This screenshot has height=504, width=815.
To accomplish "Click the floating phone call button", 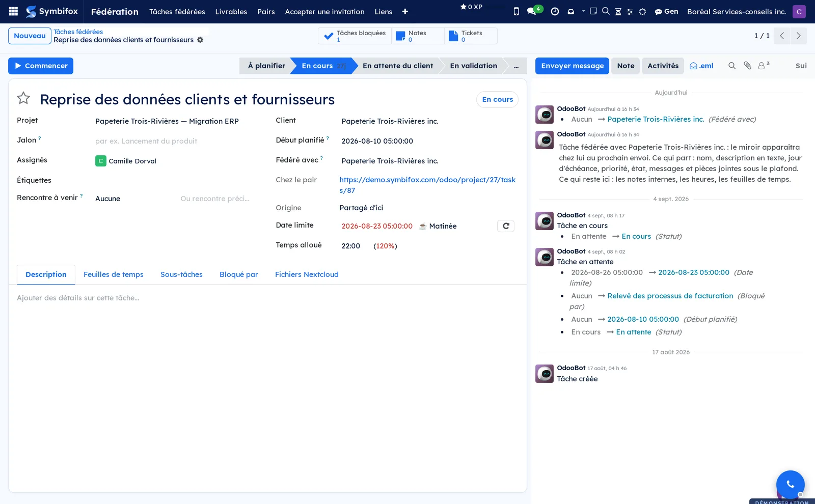I will tap(790, 484).
